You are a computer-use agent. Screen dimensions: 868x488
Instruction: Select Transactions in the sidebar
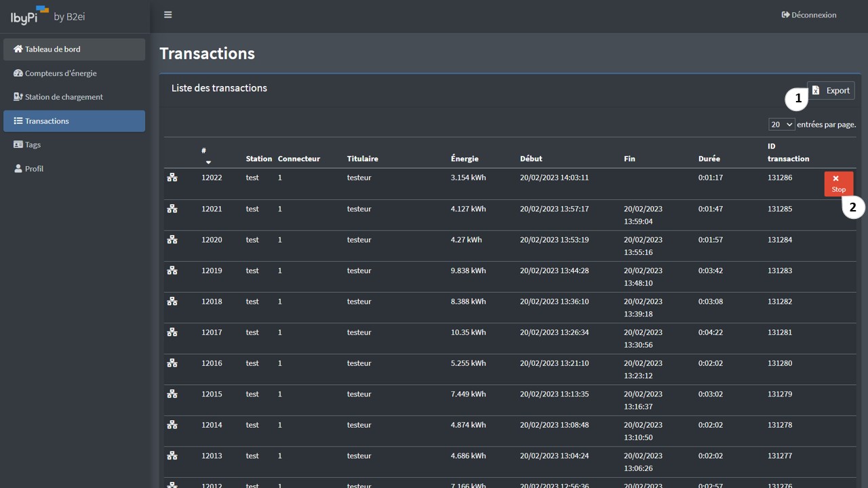click(x=74, y=121)
